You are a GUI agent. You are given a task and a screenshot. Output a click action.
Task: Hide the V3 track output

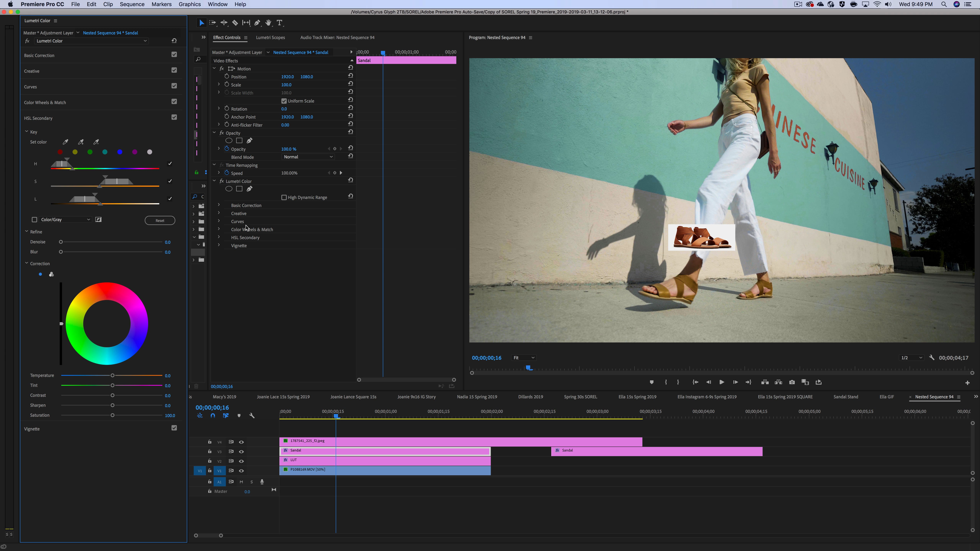click(241, 451)
